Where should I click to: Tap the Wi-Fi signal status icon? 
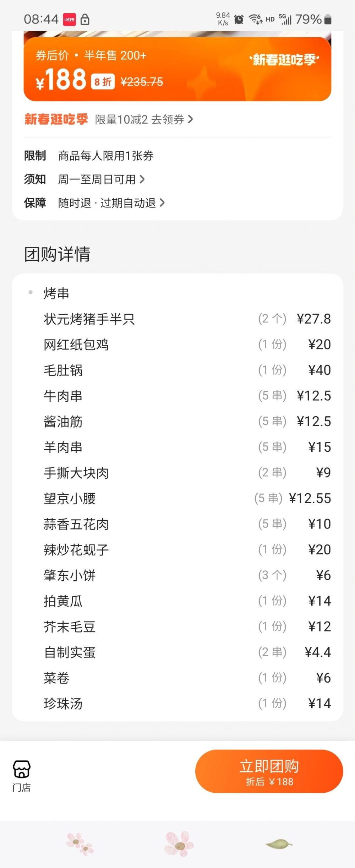point(255,19)
